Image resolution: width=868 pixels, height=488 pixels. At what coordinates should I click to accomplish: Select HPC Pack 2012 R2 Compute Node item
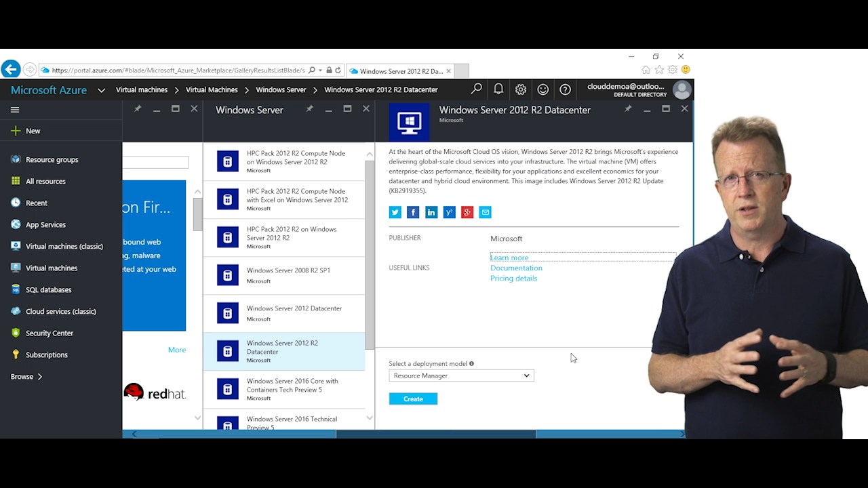point(284,161)
